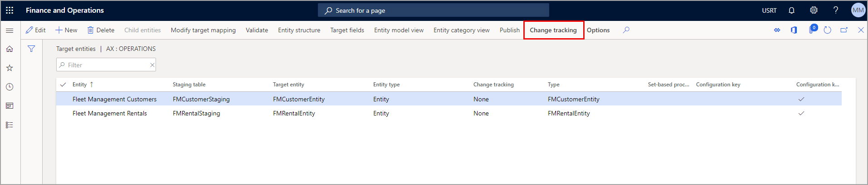Click Change tracking None for Customers row
Viewport: 868px width, 185px height.
[x=481, y=99]
